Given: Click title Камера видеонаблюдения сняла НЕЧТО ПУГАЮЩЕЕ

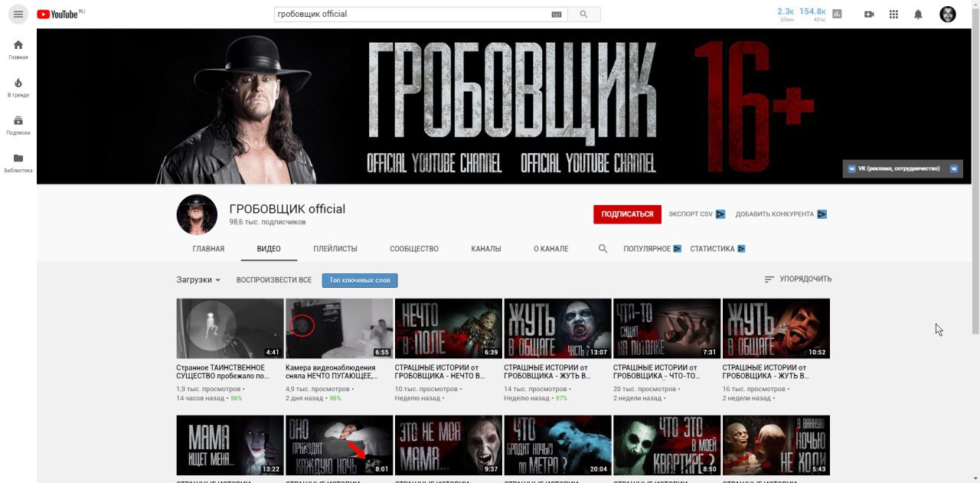Looking at the screenshot, I should (332, 372).
